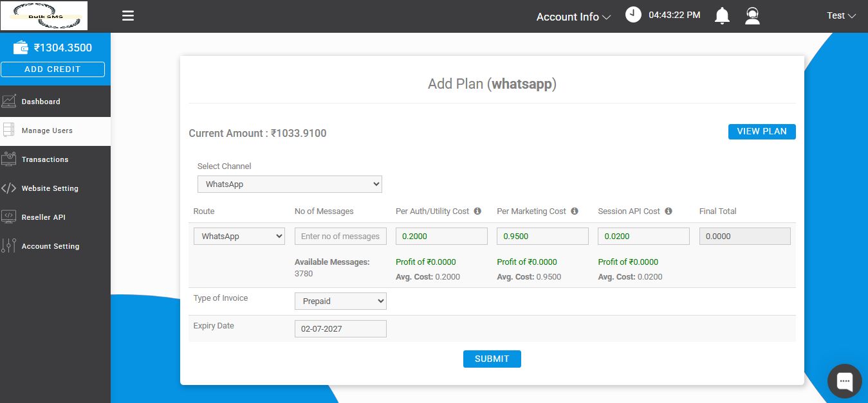Image resolution: width=868 pixels, height=403 pixels.
Task: Click the hamburger menu icon
Action: 128,16
